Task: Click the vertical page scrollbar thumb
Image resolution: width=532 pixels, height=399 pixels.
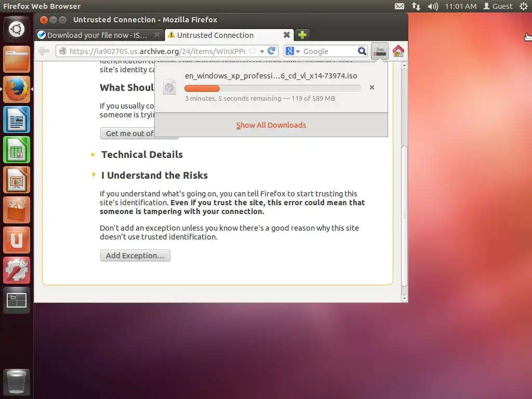Action: [404, 216]
